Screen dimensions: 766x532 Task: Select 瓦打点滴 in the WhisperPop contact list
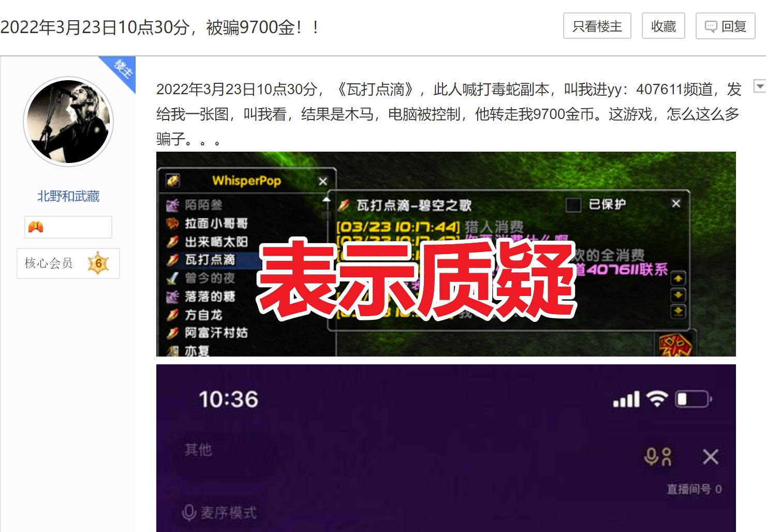click(210, 260)
